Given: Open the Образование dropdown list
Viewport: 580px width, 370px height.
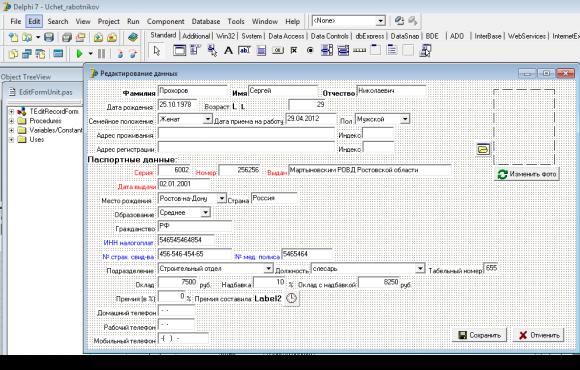Looking at the screenshot, I should 205,212.
